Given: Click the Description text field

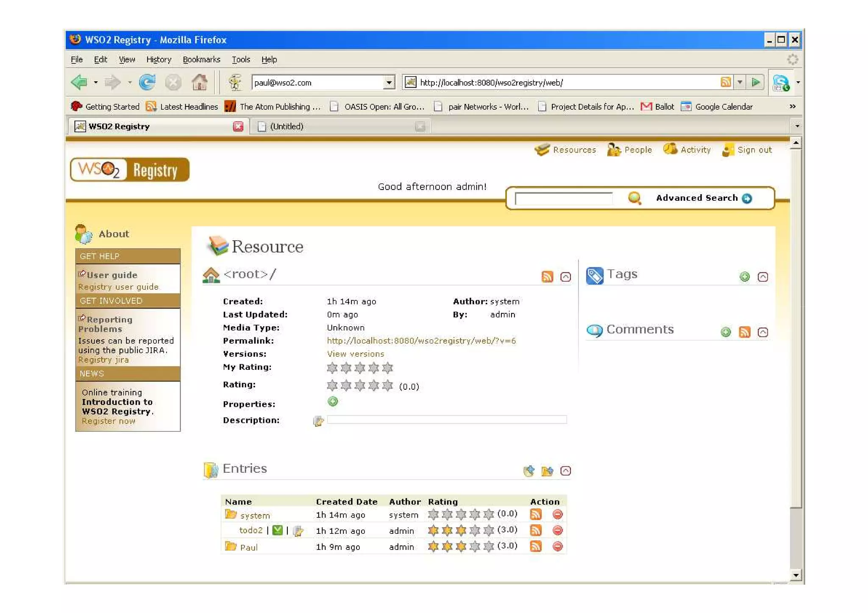Looking at the screenshot, I should [447, 420].
